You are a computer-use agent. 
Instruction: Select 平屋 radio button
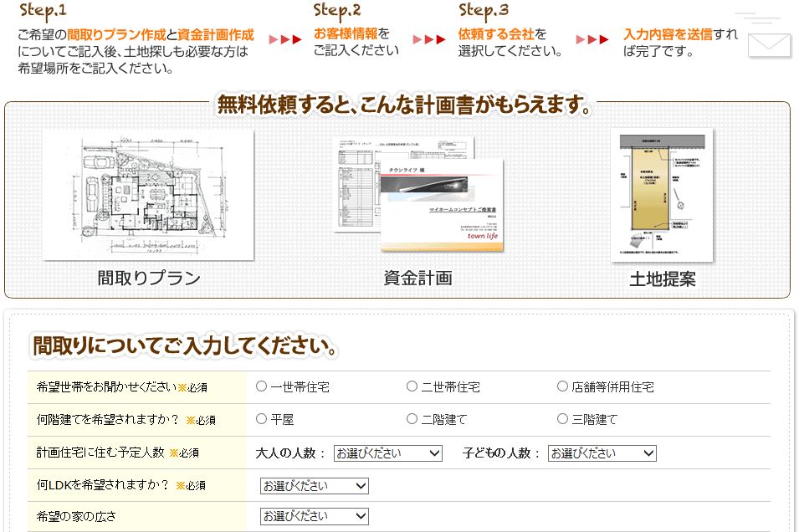tap(261, 419)
